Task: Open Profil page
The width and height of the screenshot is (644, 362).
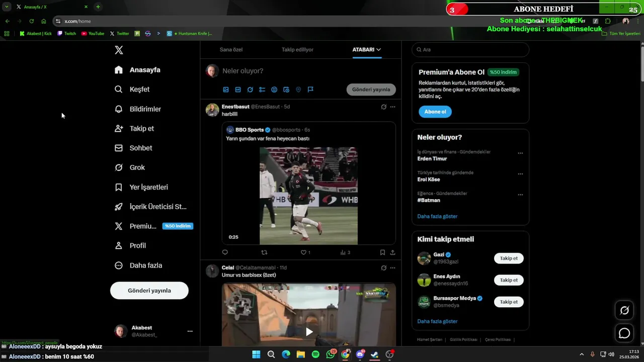Action: [x=130, y=246]
